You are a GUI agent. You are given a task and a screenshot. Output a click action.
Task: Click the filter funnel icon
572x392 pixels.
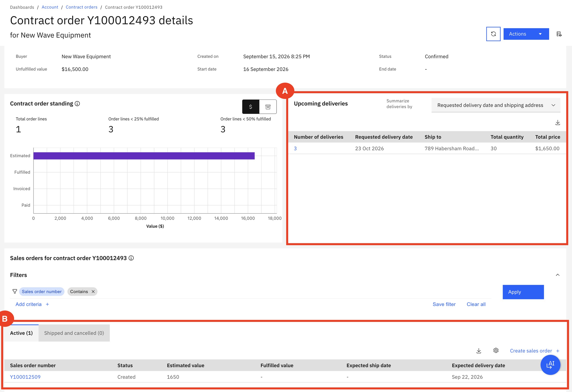(x=15, y=292)
